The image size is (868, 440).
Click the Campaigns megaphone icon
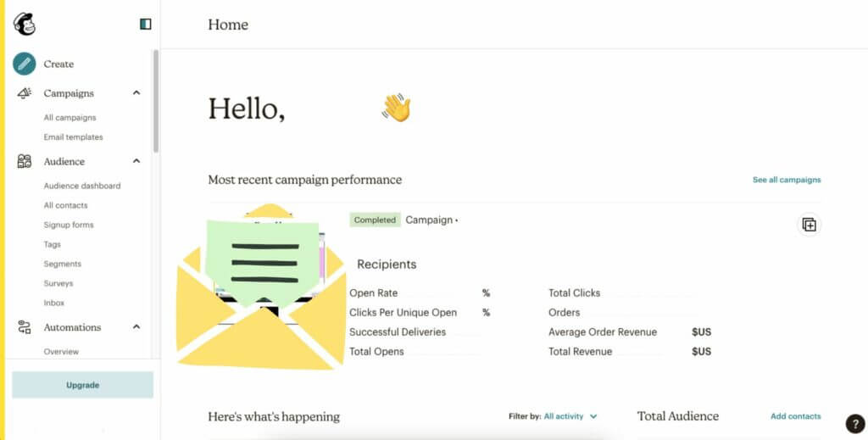tap(25, 93)
